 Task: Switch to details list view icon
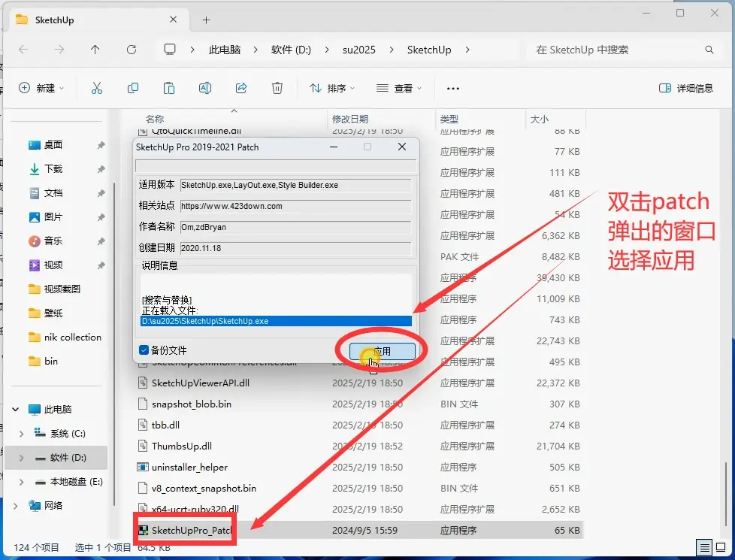(704, 547)
